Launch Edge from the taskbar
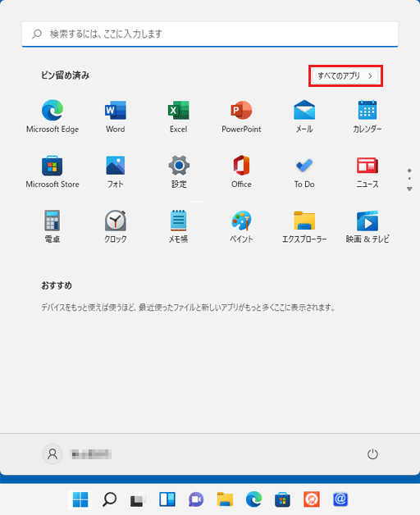Viewport: 420px width, 515px height. [253, 499]
